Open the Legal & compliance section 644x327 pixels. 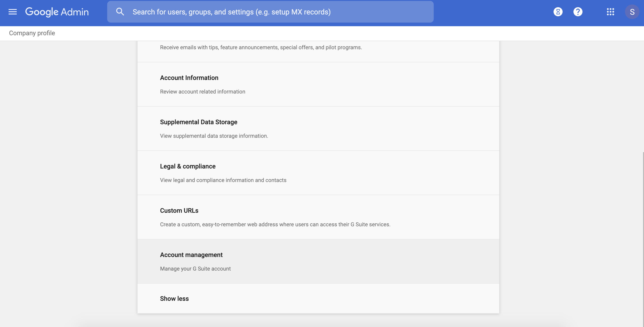point(318,173)
